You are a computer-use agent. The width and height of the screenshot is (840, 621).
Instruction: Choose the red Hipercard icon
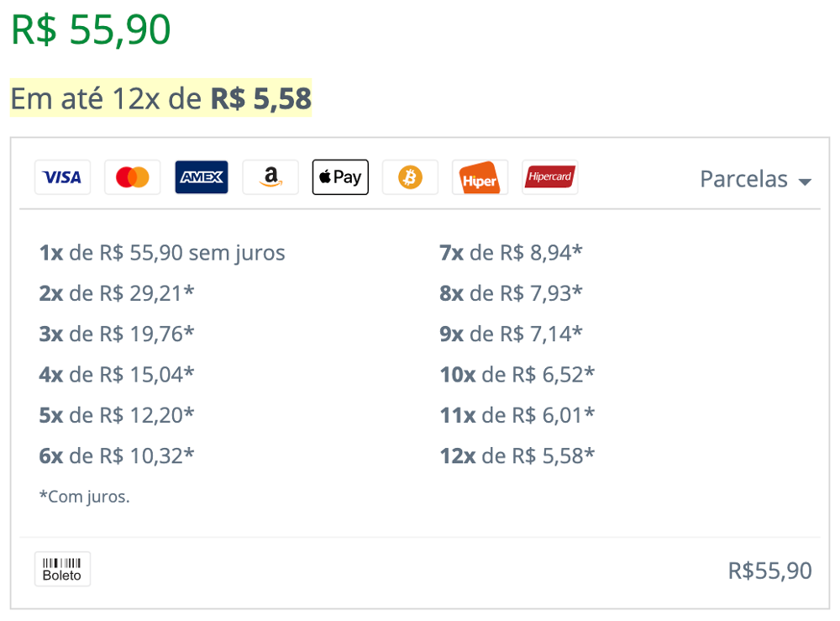[549, 176]
